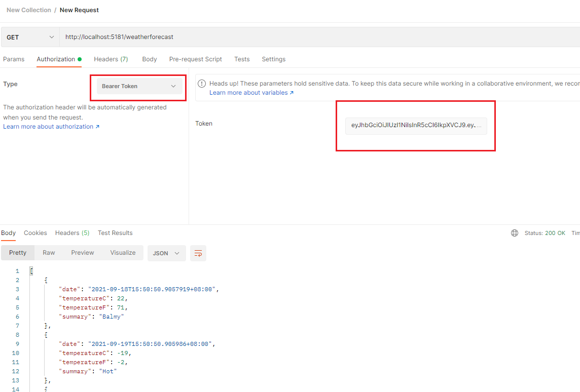Select the Visualize response view
580x392 pixels.
coord(123,253)
